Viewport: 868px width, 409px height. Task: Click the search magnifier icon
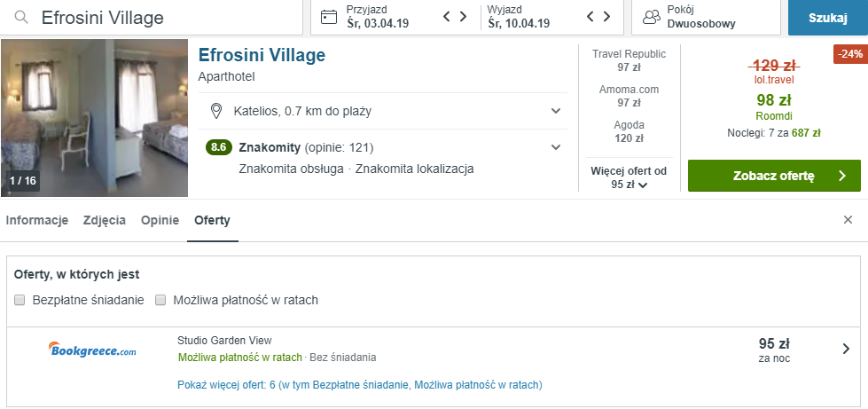point(21,17)
